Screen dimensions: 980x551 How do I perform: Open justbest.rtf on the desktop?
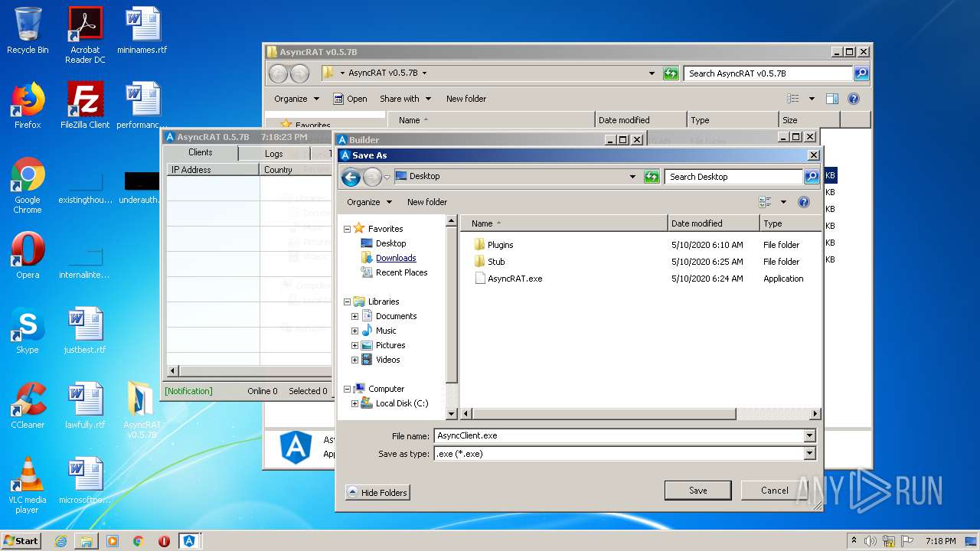click(x=85, y=331)
